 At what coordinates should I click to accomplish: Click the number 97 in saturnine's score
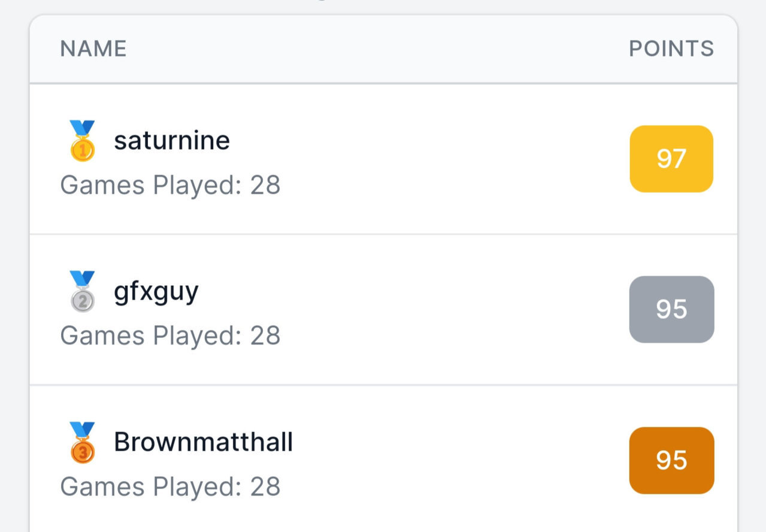(671, 159)
